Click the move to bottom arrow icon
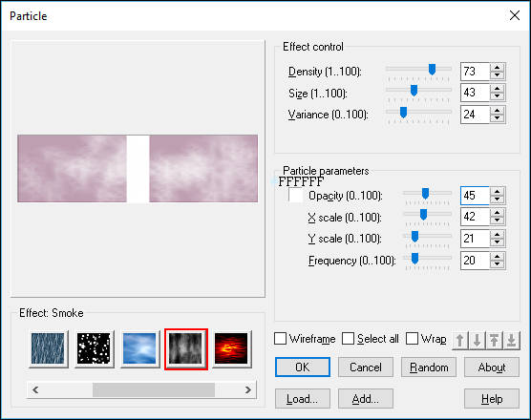The width and height of the screenshot is (531, 420). click(x=512, y=341)
